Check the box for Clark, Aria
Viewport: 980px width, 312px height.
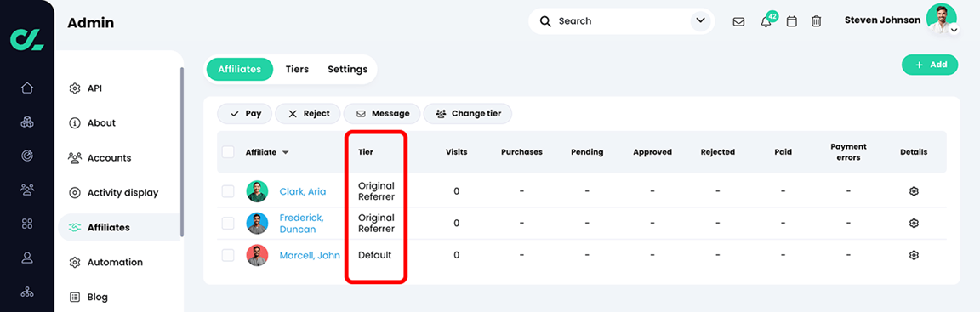point(228,191)
